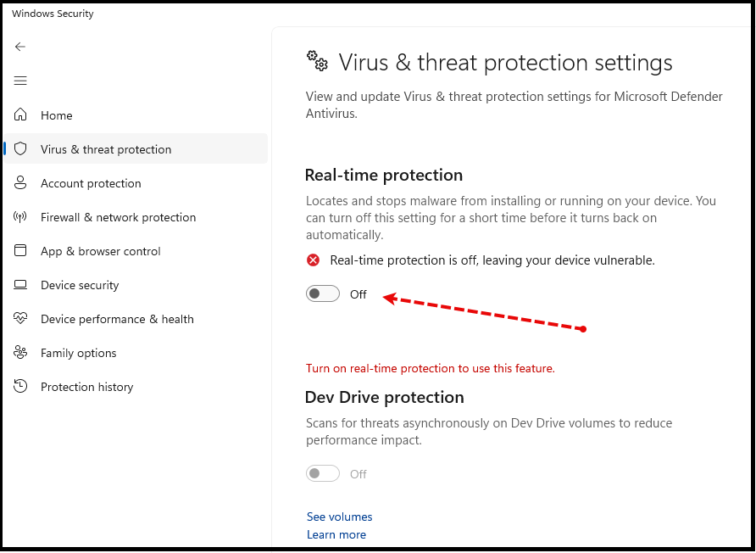Image resolution: width=756 pixels, height=553 pixels.
Task: Go to Firewall & network protection
Action: click(118, 217)
